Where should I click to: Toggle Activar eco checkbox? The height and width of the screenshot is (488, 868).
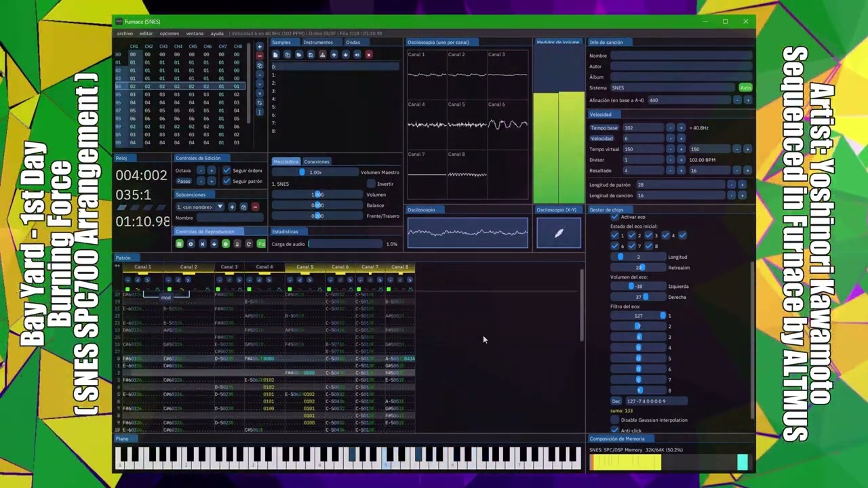[614, 216]
